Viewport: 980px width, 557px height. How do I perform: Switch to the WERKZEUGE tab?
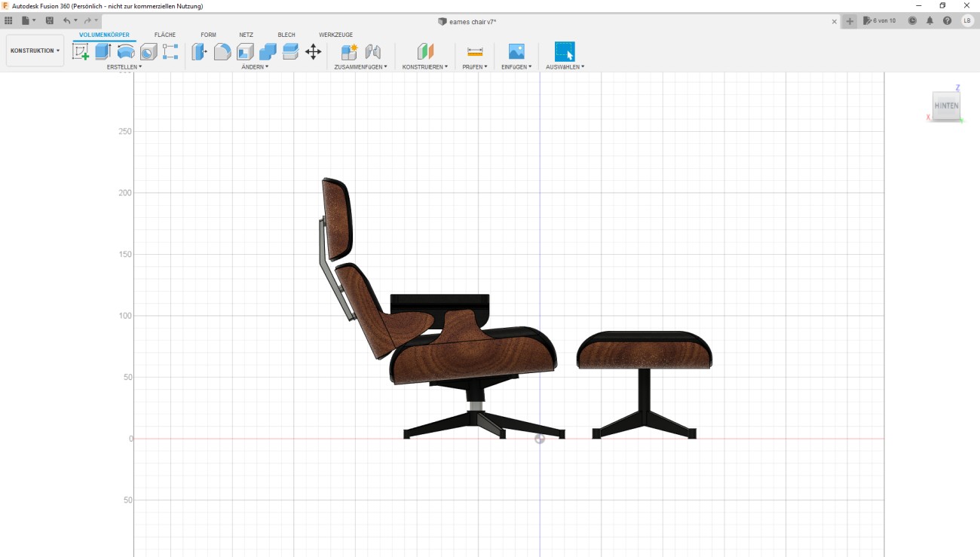(335, 35)
